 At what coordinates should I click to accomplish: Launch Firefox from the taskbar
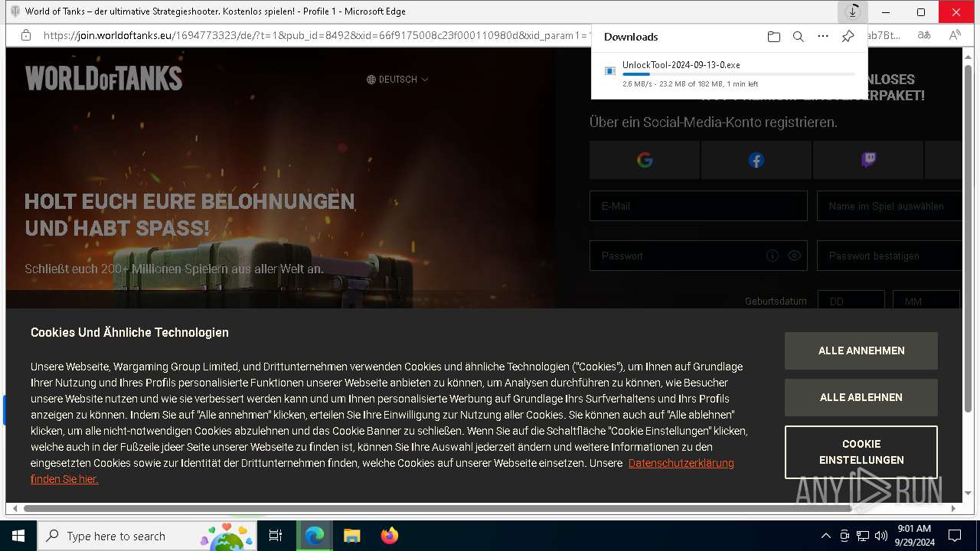coord(389,536)
